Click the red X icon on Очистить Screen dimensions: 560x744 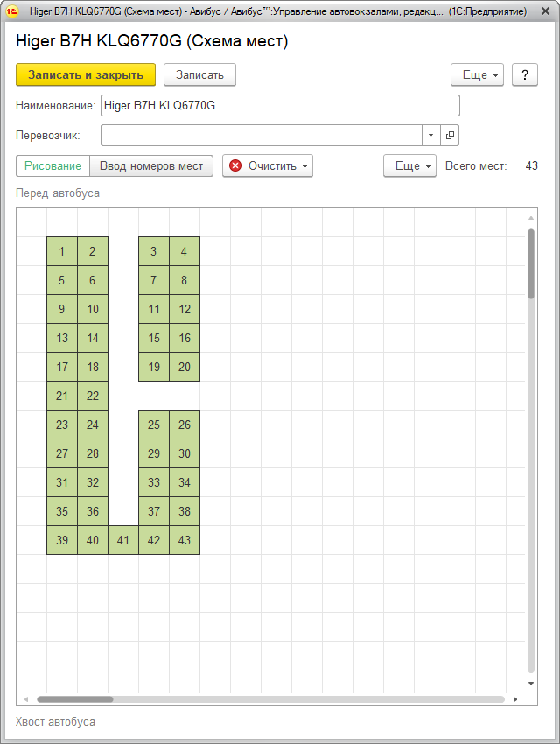(235, 165)
